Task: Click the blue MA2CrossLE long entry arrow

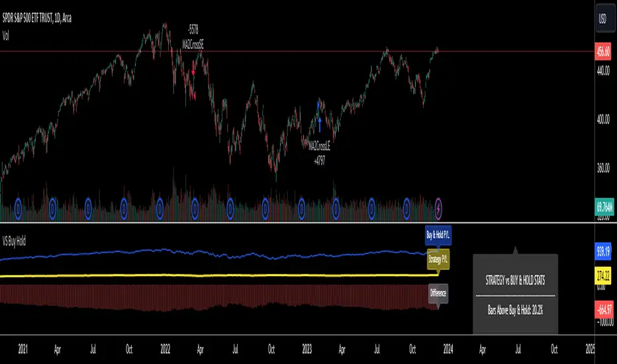Action: pos(320,124)
